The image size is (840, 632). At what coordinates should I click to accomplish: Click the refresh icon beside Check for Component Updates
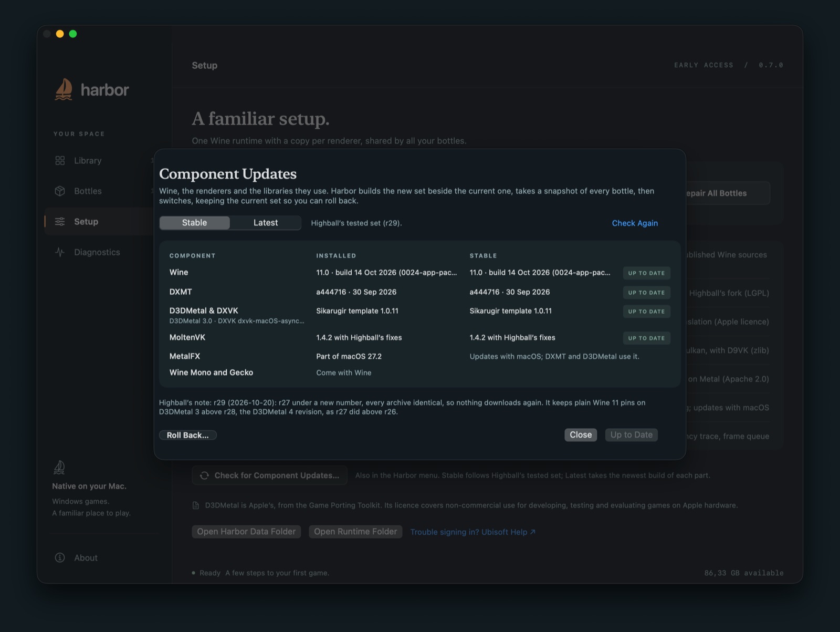click(x=204, y=475)
